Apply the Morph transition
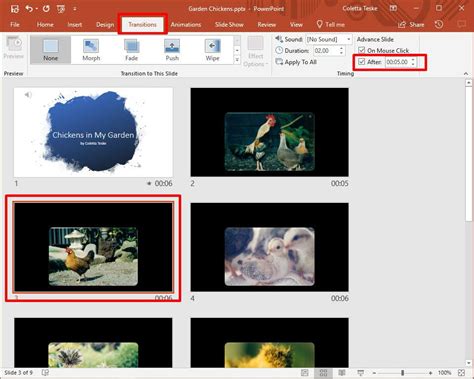Screen dimensions: 474x379 point(91,49)
